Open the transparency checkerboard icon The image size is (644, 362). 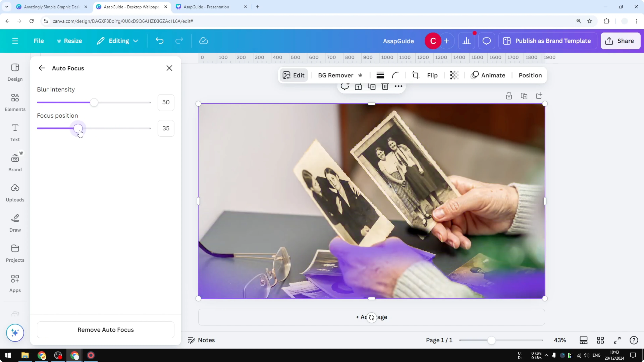[454, 75]
